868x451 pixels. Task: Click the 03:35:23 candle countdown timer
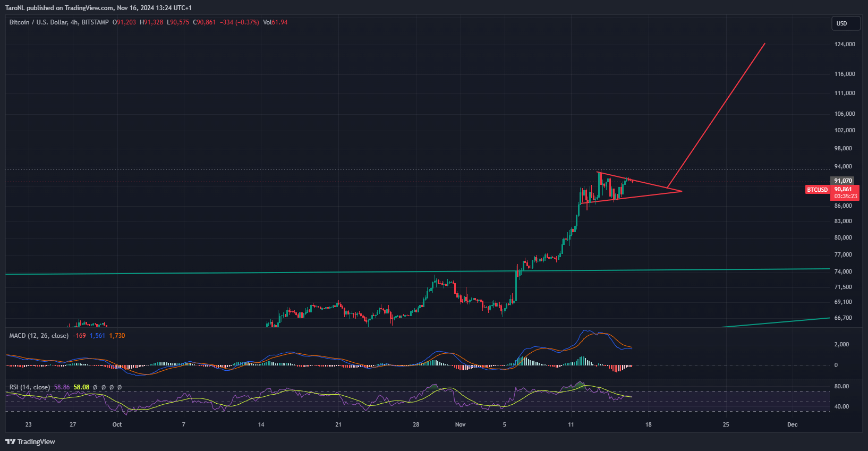point(845,196)
